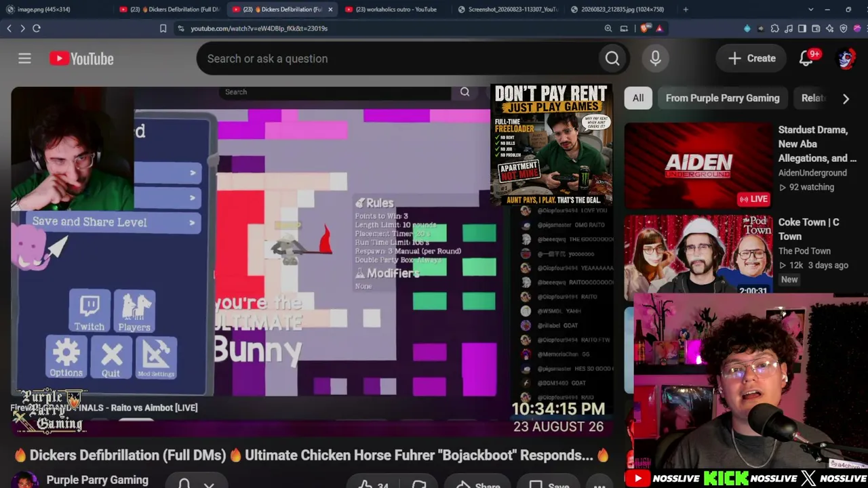Click the teal droplet extension icon
The height and width of the screenshot is (488, 868).
(x=747, y=28)
